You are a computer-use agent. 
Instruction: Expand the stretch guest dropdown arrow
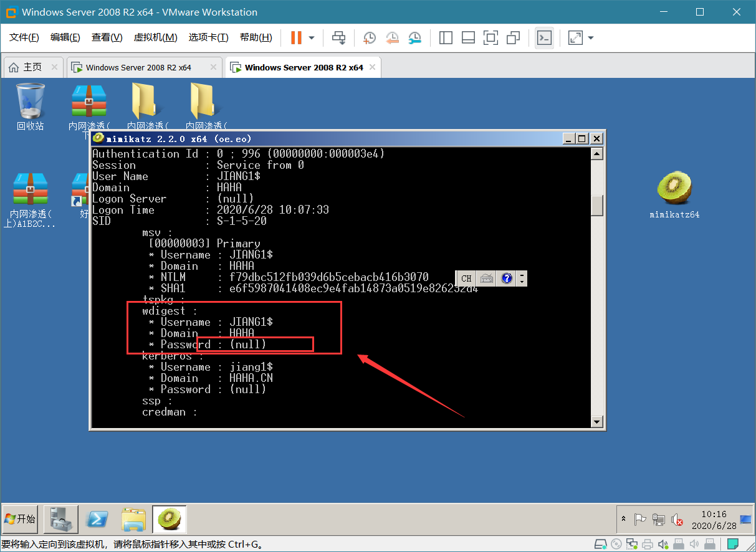point(591,38)
